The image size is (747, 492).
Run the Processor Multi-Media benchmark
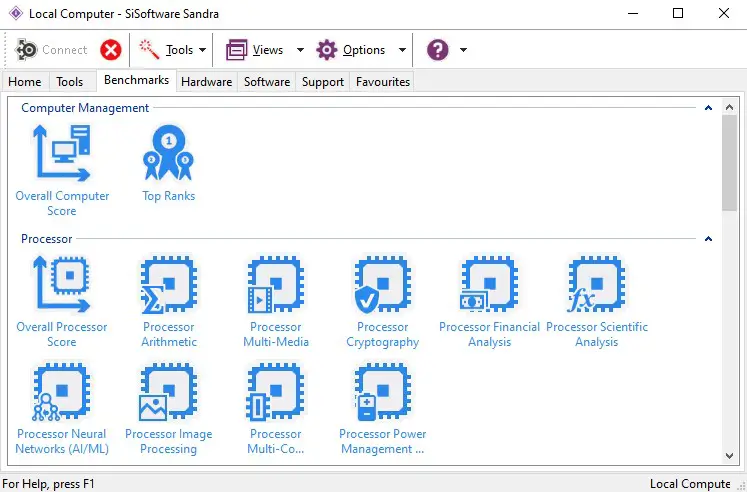tap(276, 302)
